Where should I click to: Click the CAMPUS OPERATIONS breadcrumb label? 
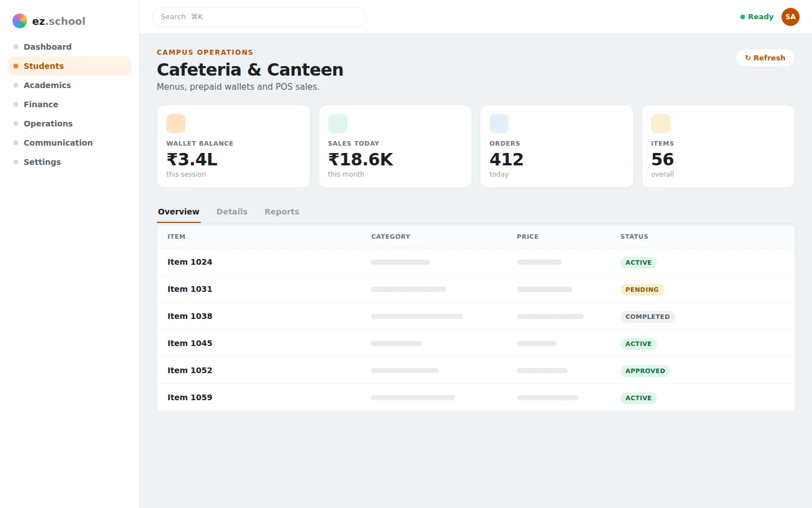pyautogui.click(x=205, y=52)
